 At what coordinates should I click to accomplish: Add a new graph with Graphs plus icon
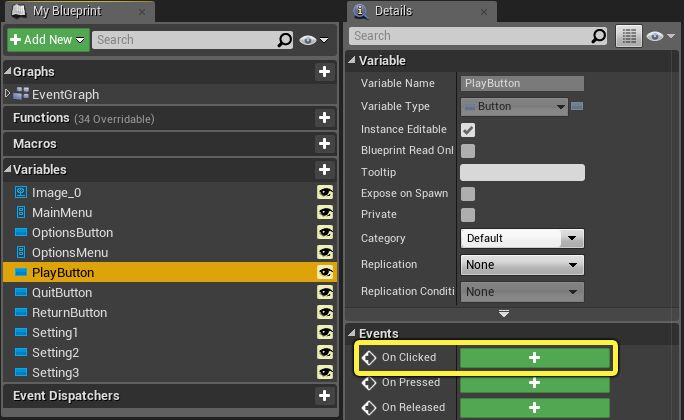[x=324, y=72]
